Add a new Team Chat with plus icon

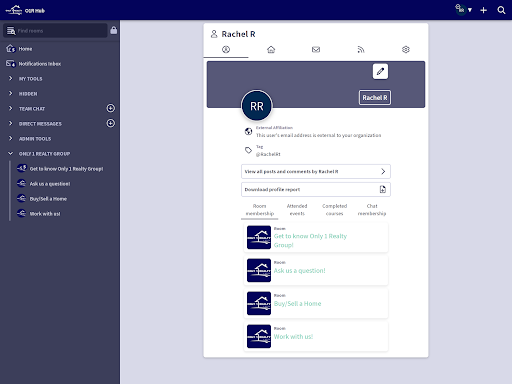(x=111, y=108)
